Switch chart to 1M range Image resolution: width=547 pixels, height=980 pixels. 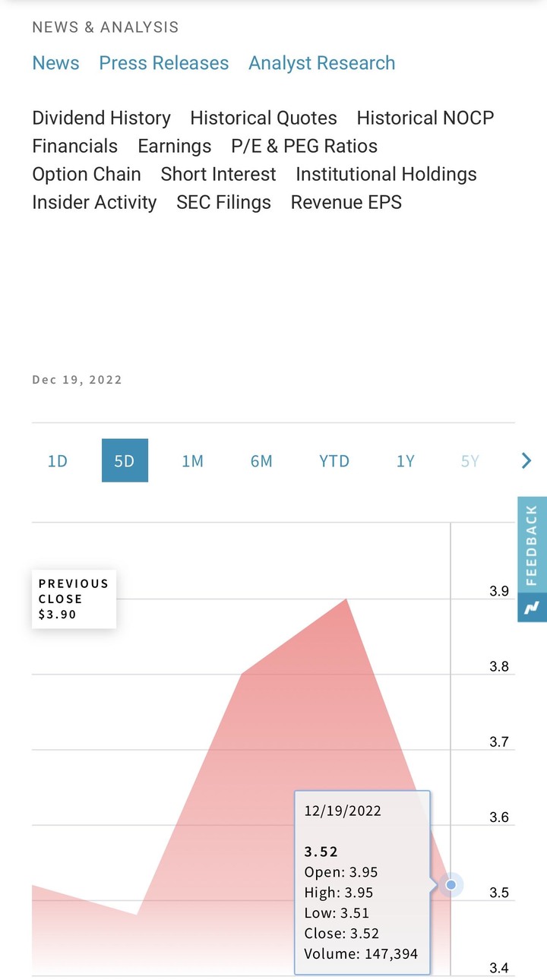192,461
